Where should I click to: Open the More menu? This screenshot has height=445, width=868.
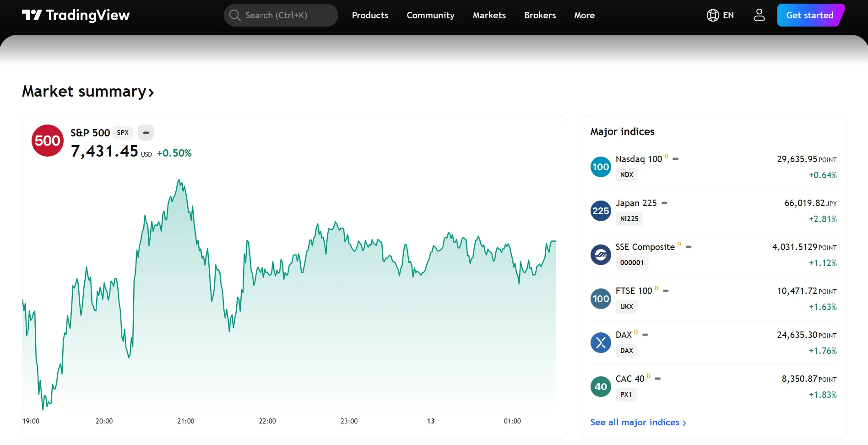pos(584,15)
